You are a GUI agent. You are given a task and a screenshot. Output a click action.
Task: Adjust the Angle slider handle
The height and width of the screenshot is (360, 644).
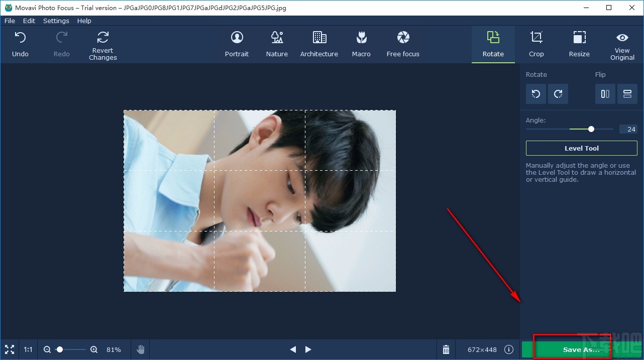click(591, 129)
